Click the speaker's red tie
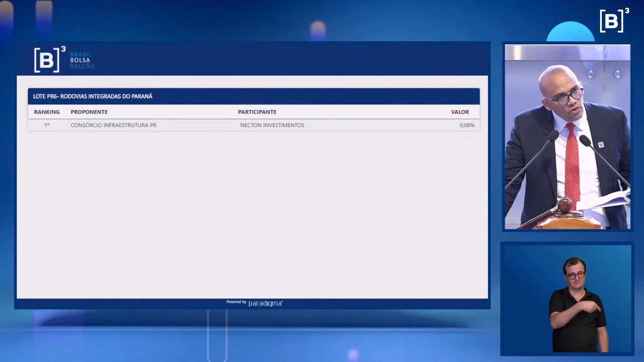The height and width of the screenshot is (362, 644). pos(572,161)
